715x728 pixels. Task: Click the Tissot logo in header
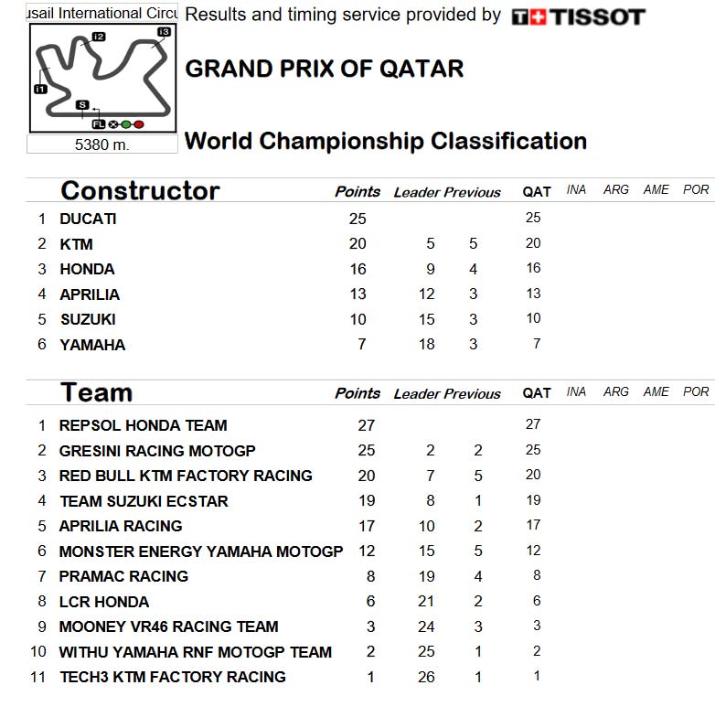pyautogui.click(x=578, y=17)
